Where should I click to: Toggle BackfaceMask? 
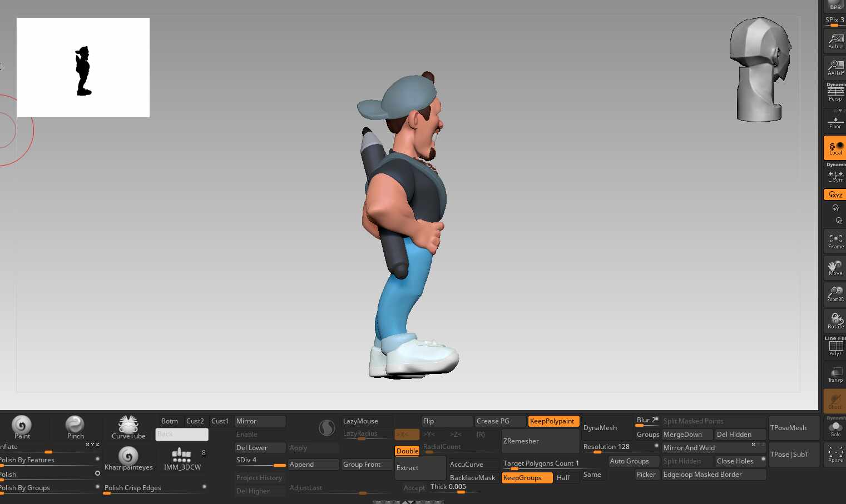pyautogui.click(x=472, y=478)
